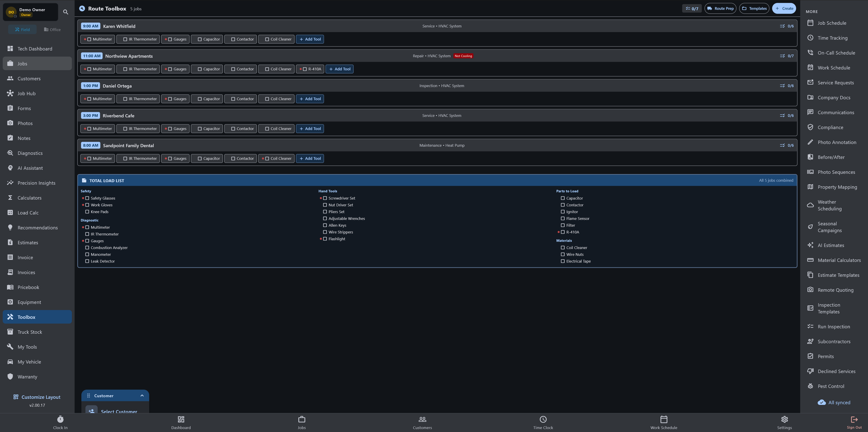The width and height of the screenshot is (868, 432).
Task: Add Tool to Northview Apartments job
Action: (339, 69)
